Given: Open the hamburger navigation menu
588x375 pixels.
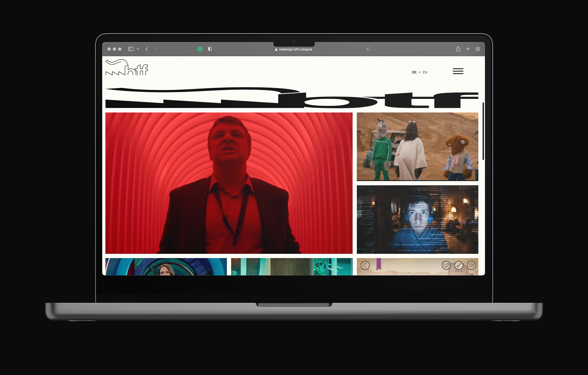Looking at the screenshot, I should [x=458, y=71].
